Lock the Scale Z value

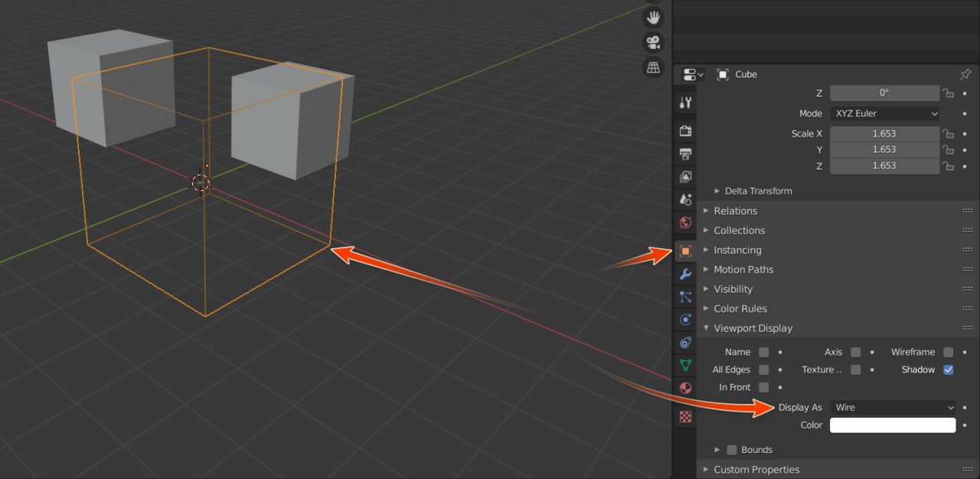click(x=948, y=166)
